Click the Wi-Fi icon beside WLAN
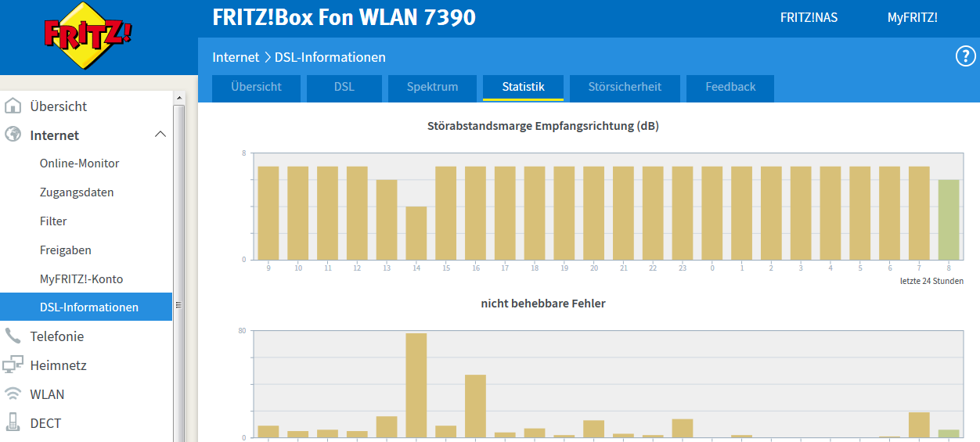Viewport: 980px width, 442px height. tap(13, 393)
